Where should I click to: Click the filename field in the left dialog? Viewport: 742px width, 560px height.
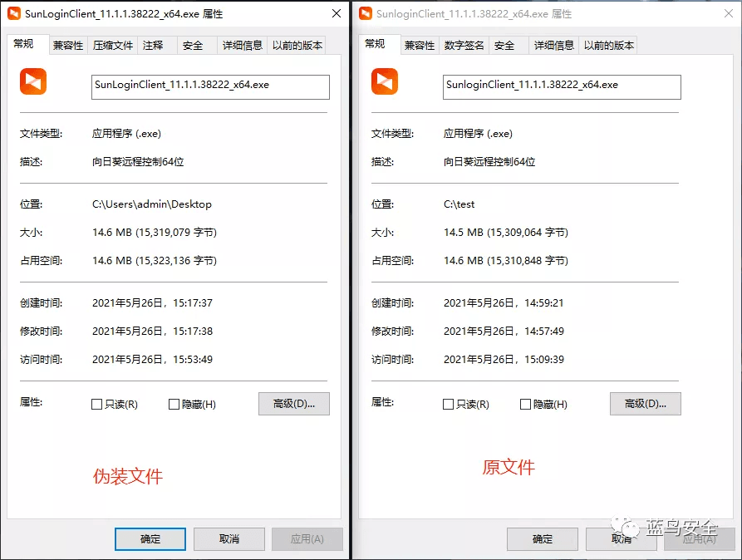tap(210, 87)
